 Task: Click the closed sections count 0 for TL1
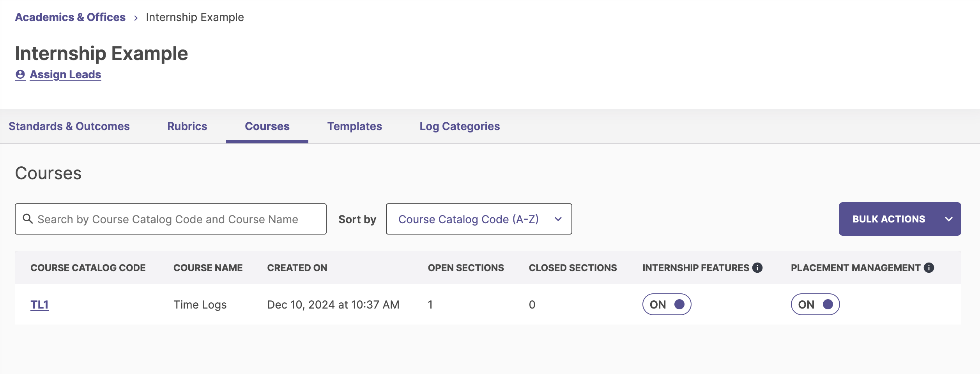click(532, 305)
